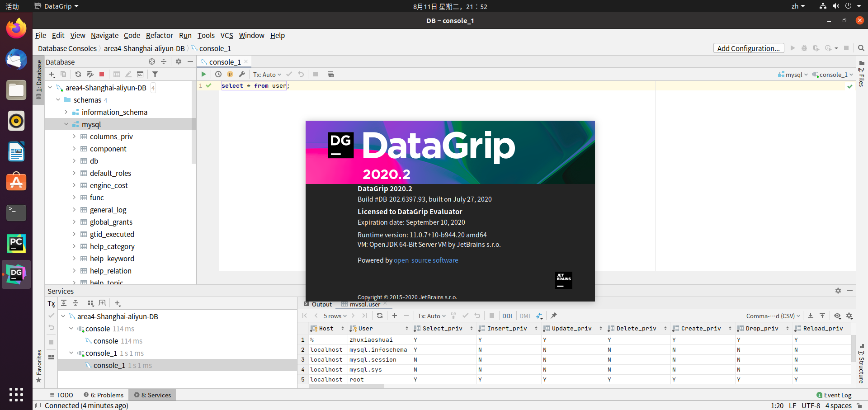The height and width of the screenshot is (410, 868).
Task: Hide the Database panel with minus icon
Action: pyautogui.click(x=190, y=61)
